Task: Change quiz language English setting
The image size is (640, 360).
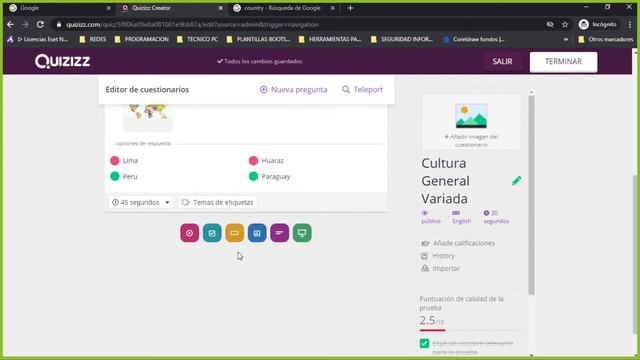Action: click(462, 217)
